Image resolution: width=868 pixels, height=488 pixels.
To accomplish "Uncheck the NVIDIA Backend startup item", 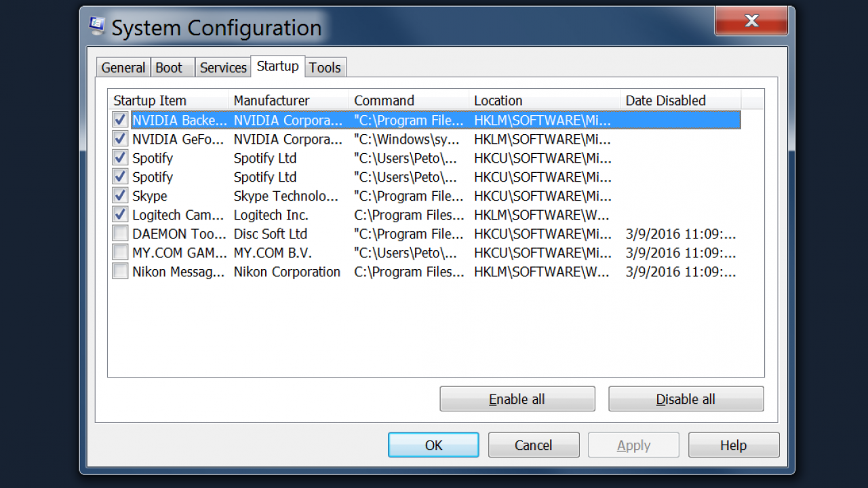I will pos(120,120).
